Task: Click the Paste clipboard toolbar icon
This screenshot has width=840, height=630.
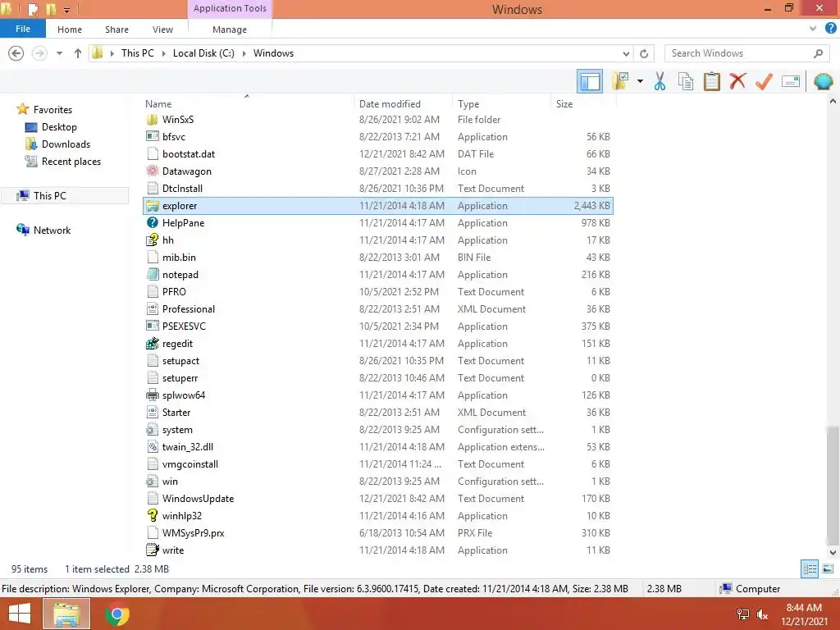Action: tap(711, 81)
